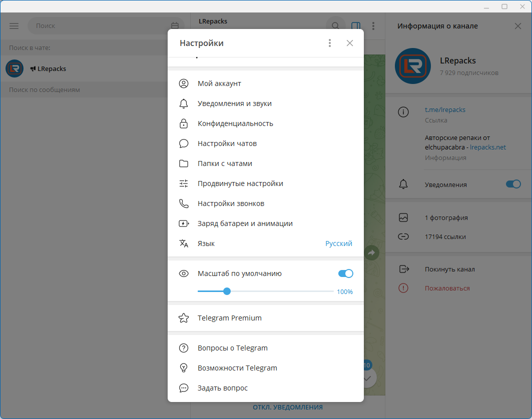Open Настройки чатов

tap(266, 143)
